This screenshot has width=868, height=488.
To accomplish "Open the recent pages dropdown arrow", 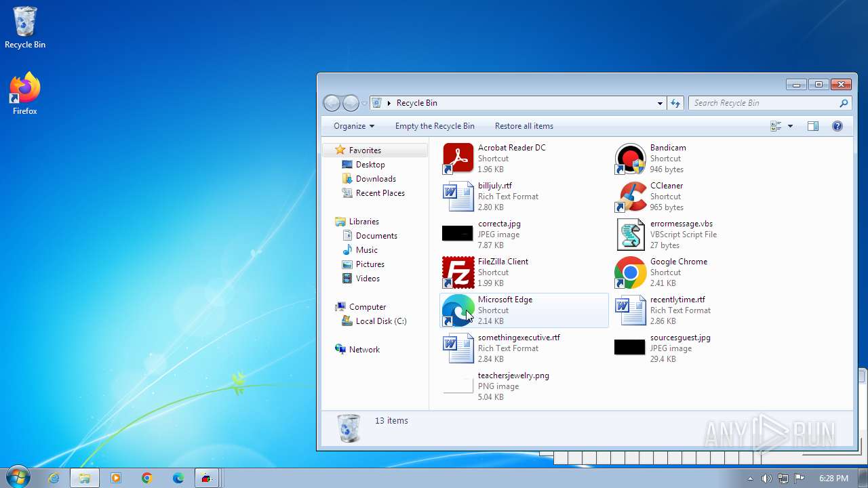I will pyautogui.click(x=364, y=104).
